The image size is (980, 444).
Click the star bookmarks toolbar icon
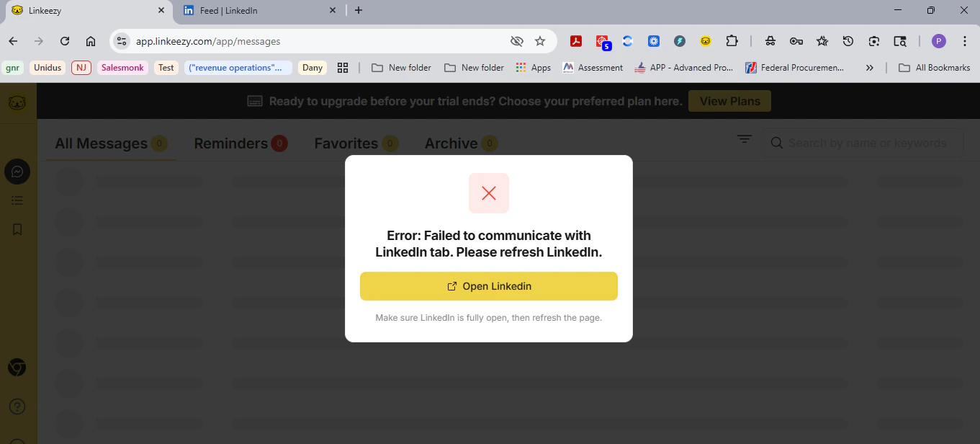click(x=822, y=41)
